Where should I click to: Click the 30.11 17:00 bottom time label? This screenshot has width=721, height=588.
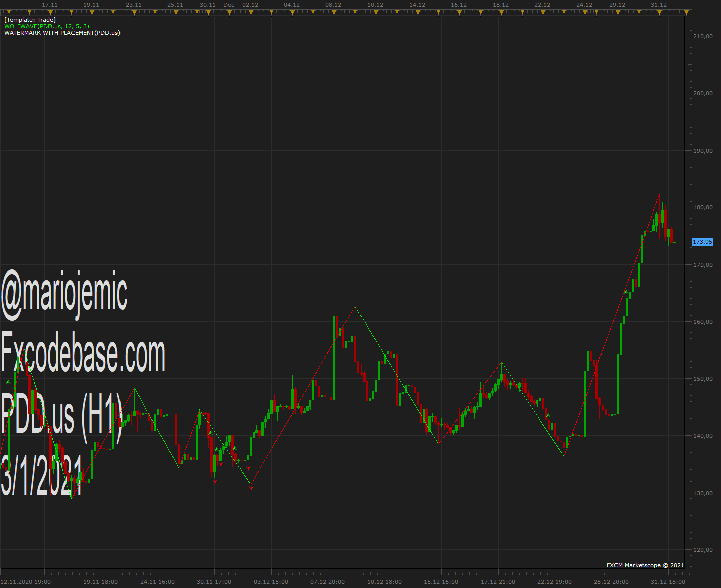[x=214, y=582]
